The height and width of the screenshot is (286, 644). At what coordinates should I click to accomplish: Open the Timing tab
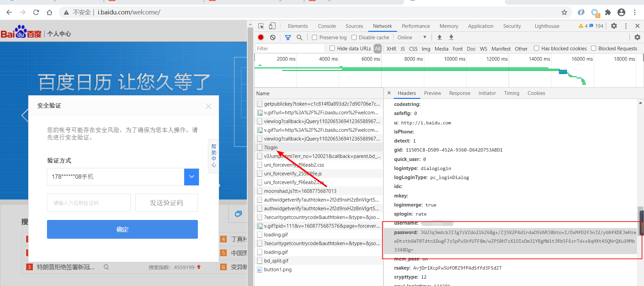tap(512, 93)
